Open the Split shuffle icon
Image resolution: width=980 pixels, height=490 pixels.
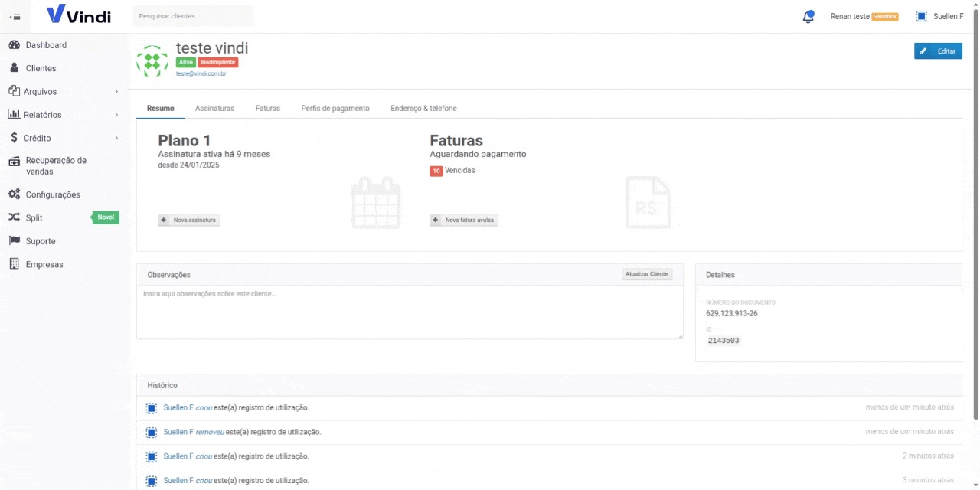pos(14,217)
